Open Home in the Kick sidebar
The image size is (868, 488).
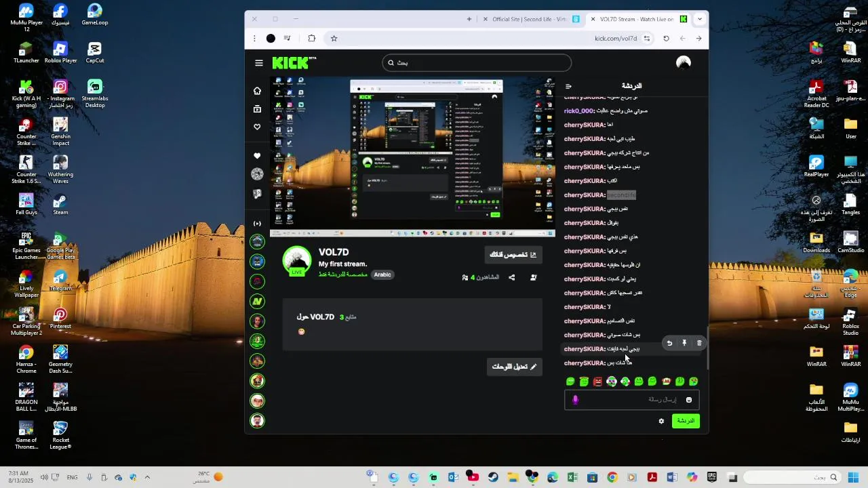click(257, 91)
